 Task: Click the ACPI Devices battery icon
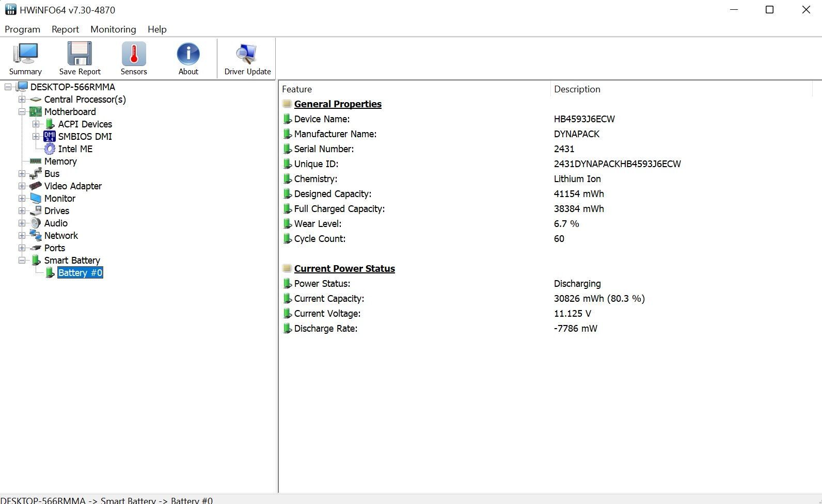pyautogui.click(x=50, y=124)
